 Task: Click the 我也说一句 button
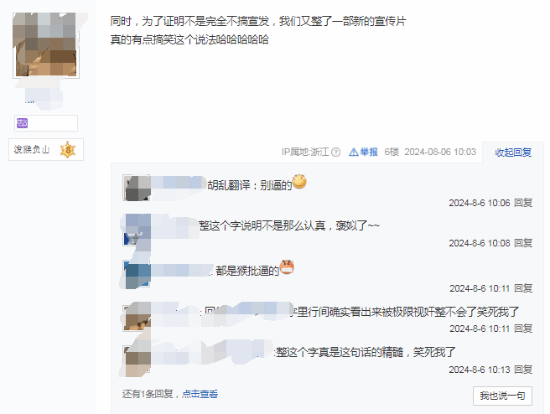coord(502,396)
